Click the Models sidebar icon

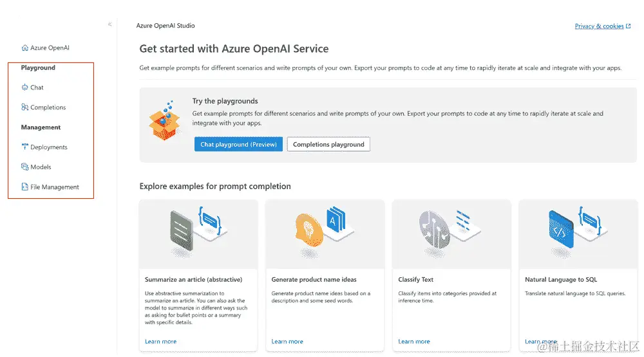point(25,167)
